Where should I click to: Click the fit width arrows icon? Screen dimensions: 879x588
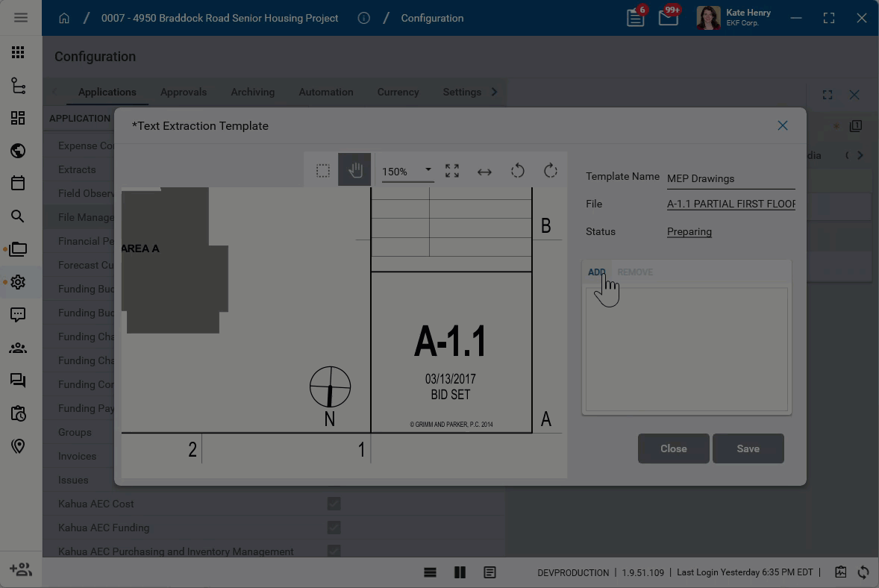tap(484, 172)
